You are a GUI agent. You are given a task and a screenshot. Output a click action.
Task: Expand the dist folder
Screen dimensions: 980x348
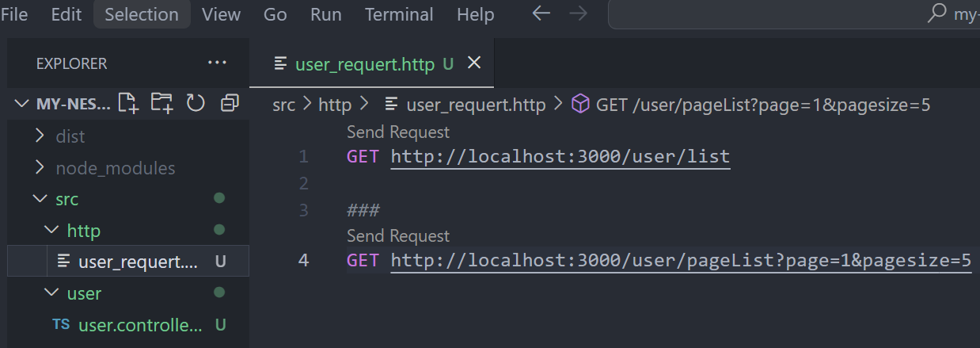coord(70,136)
